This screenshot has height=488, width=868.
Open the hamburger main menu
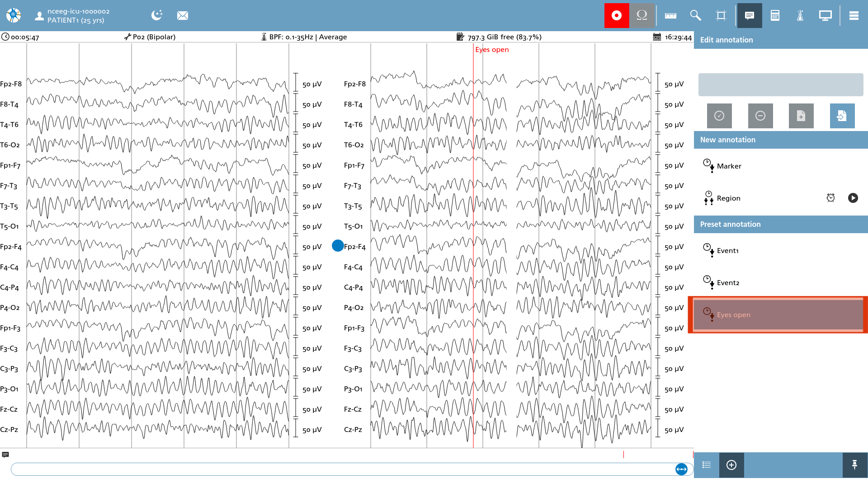pos(854,15)
